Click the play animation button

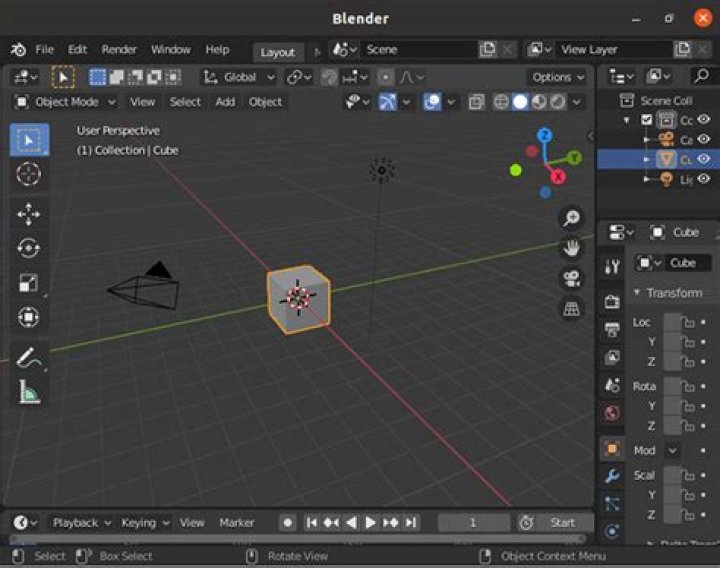pyautogui.click(x=370, y=523)
